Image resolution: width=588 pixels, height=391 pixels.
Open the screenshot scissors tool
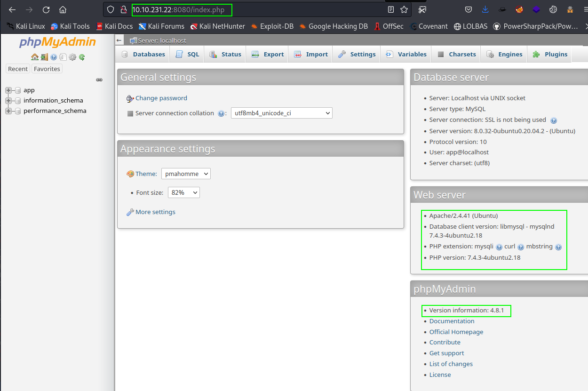tap(422, 9)
